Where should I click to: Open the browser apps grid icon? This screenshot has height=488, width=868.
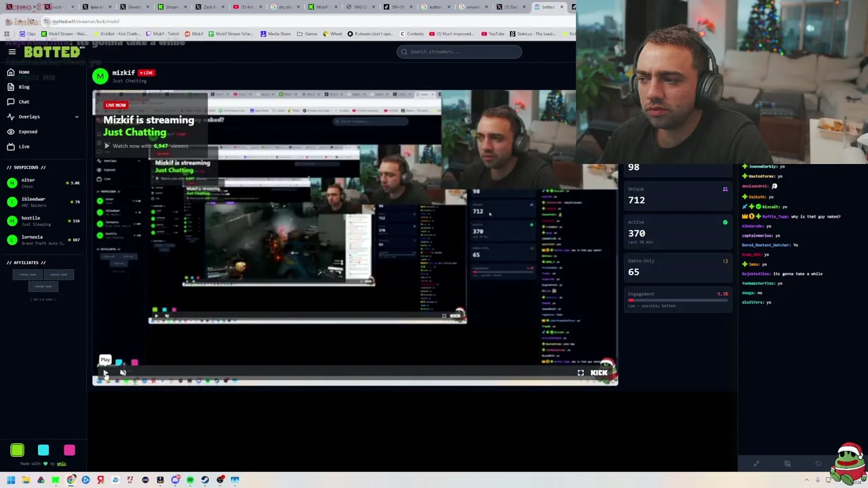[x=7, y=34]
